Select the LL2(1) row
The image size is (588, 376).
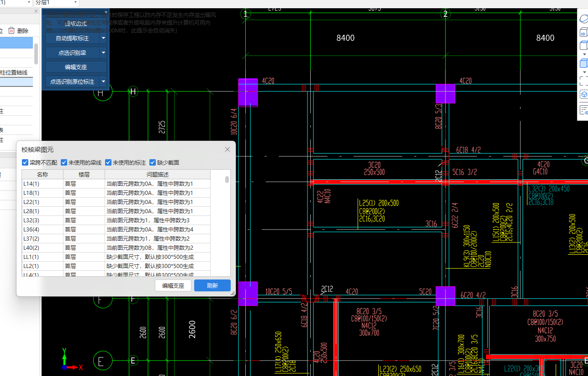click(116, 266)
